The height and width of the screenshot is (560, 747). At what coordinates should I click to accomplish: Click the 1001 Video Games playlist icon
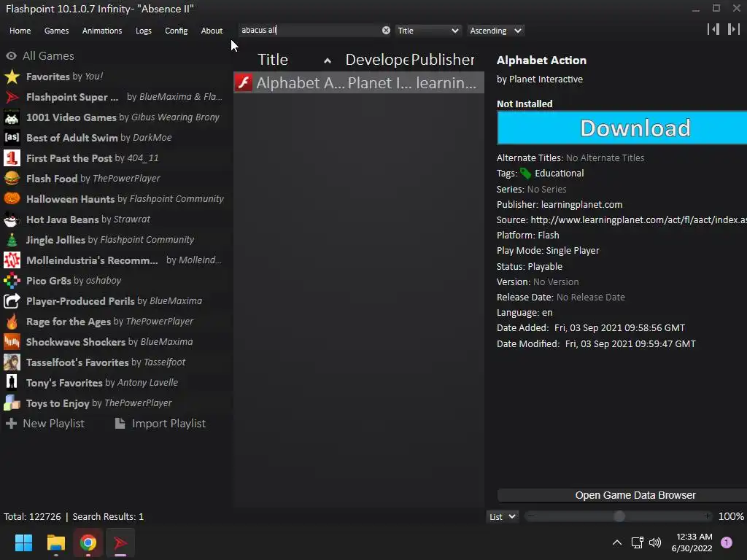(12, 117)
